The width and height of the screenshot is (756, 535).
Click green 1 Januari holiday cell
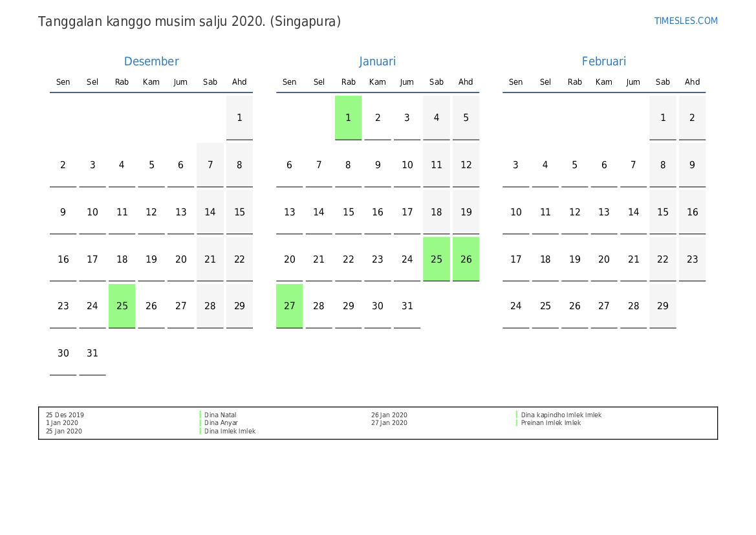(x=348, y=118)
